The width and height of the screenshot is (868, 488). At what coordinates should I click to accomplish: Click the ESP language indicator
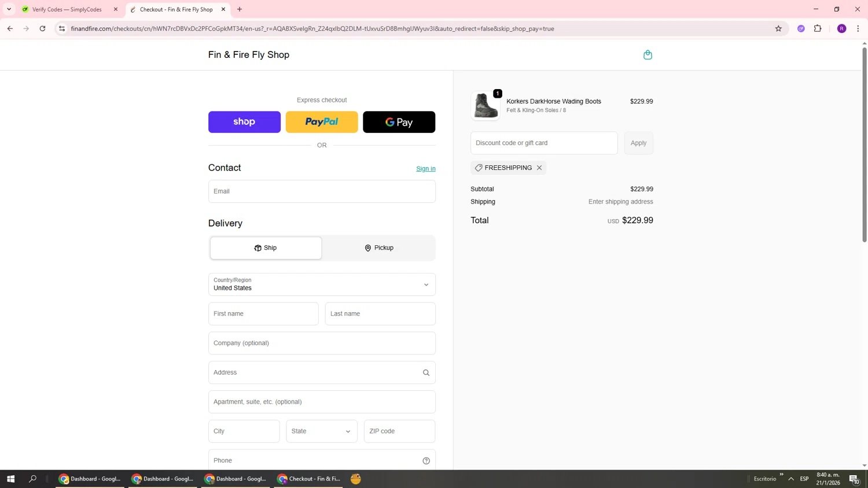(804, 479)
